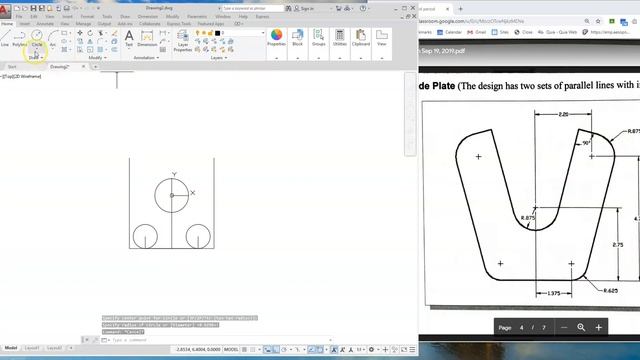Click the Plot printer icon in quick access toolbar

[67, 8]
